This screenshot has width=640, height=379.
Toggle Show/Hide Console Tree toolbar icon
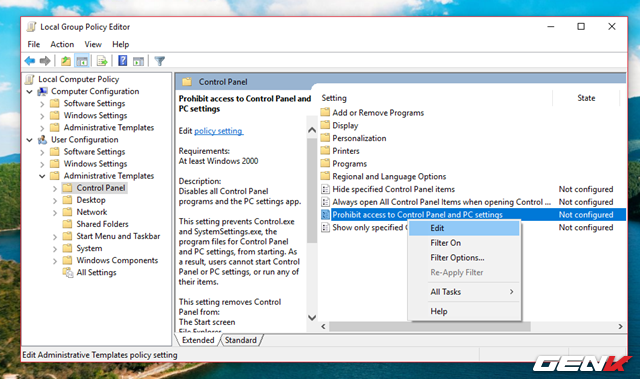point(82,61)
